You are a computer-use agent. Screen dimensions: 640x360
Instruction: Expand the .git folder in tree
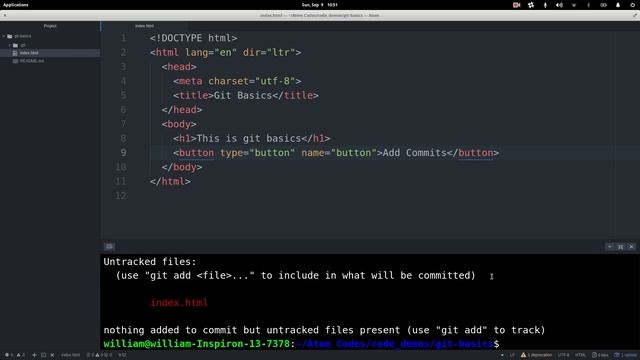point(10,45)
